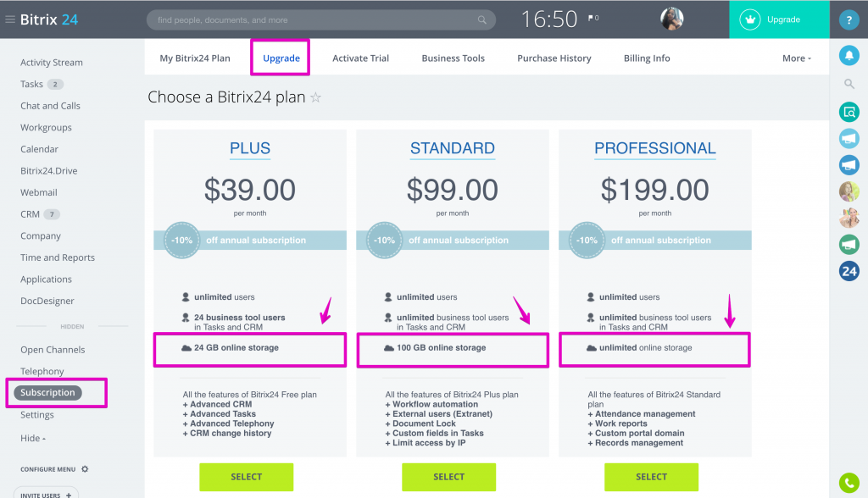The height and width of the screenshot is (498, 868).
Task: Switch to the Activate Trial tab
Action: click(x=360, y=58)
